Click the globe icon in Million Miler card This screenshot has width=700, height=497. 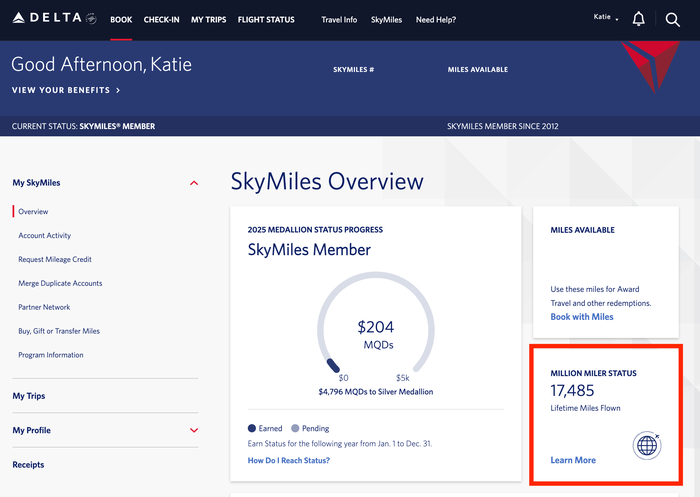(x=647, y=445)
